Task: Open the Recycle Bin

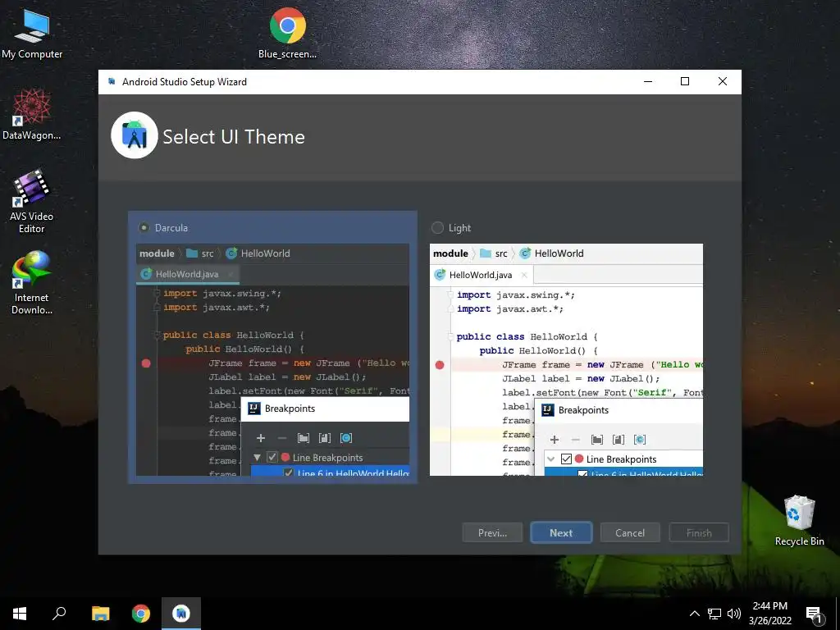Action: point(799,521)
